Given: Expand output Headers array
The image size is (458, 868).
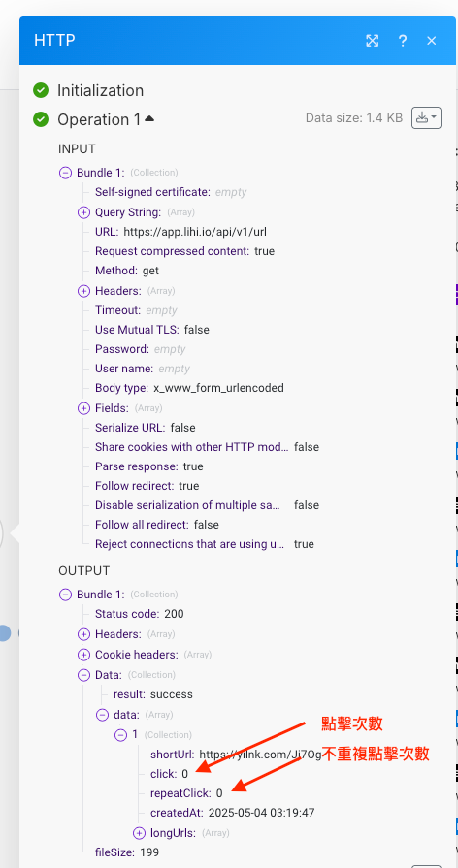Looking at the screenshot, I should click(x=83, y=634).
